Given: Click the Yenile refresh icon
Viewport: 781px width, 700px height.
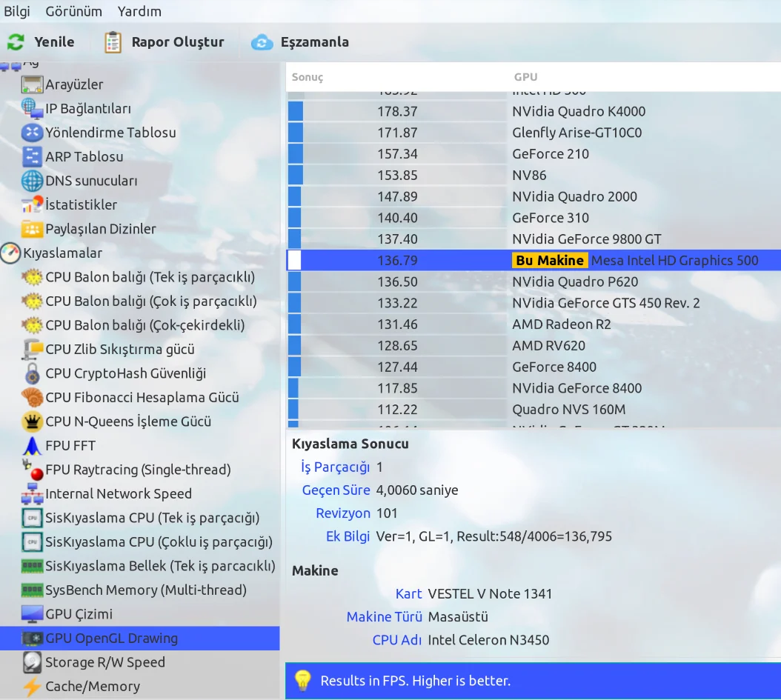Looking at the screenshot, I should pos(16,42).
